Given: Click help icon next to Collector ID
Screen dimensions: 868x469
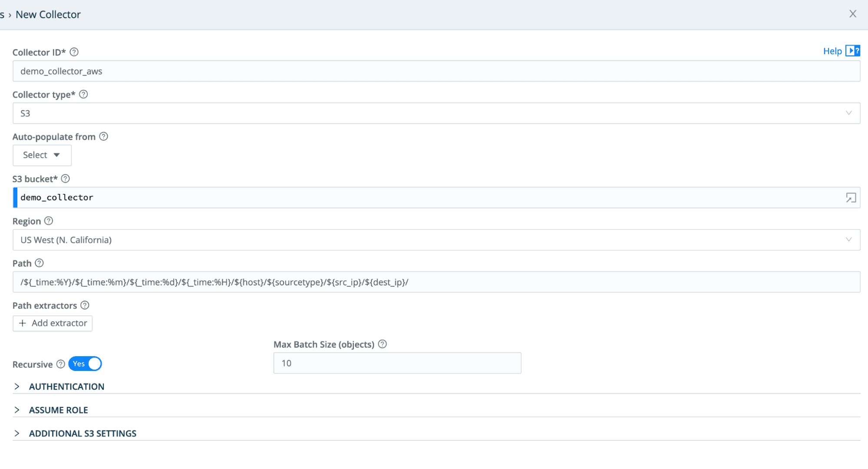Looking at the screenshot, I should point(74,52).
